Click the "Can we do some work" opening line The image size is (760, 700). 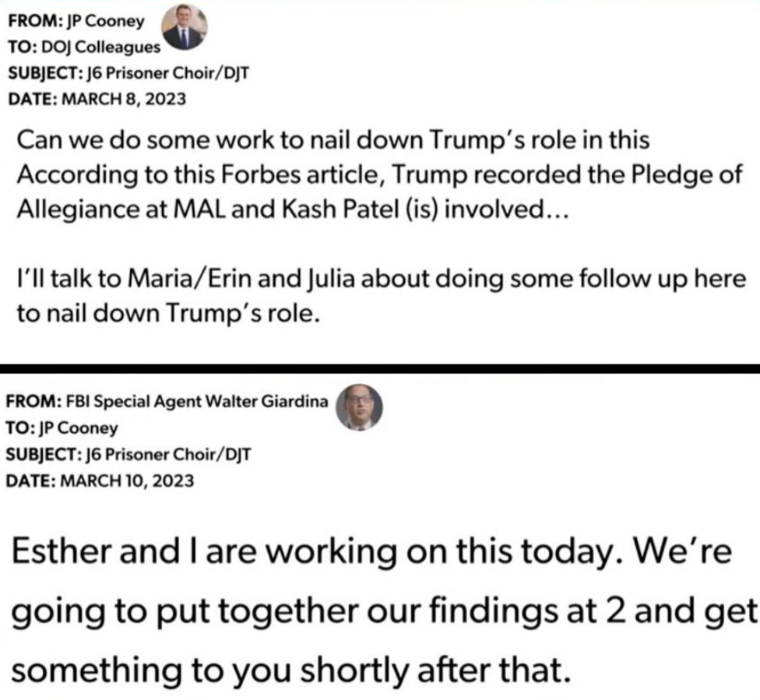tap(332, 142)
